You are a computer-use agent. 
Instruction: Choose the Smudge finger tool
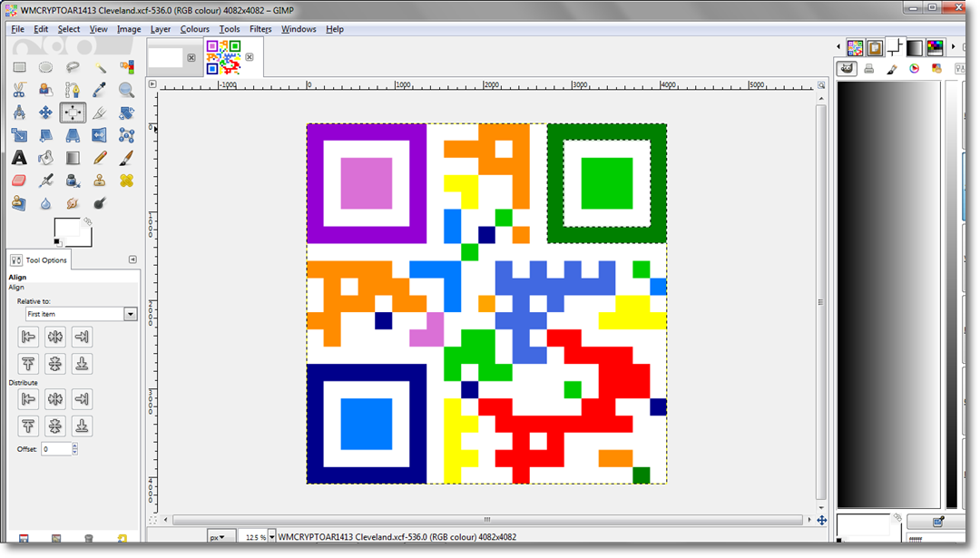[x=73, y=203]
